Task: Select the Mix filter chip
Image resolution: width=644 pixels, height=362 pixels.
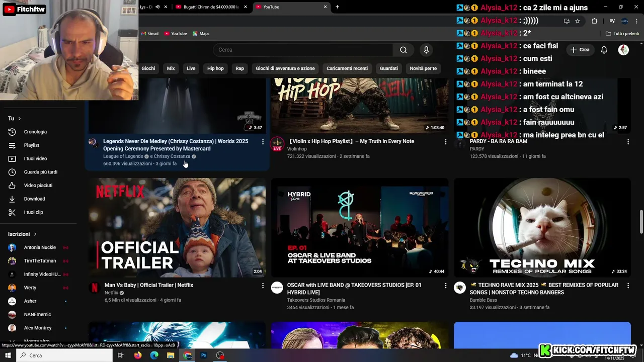Action: pos(171,68)
